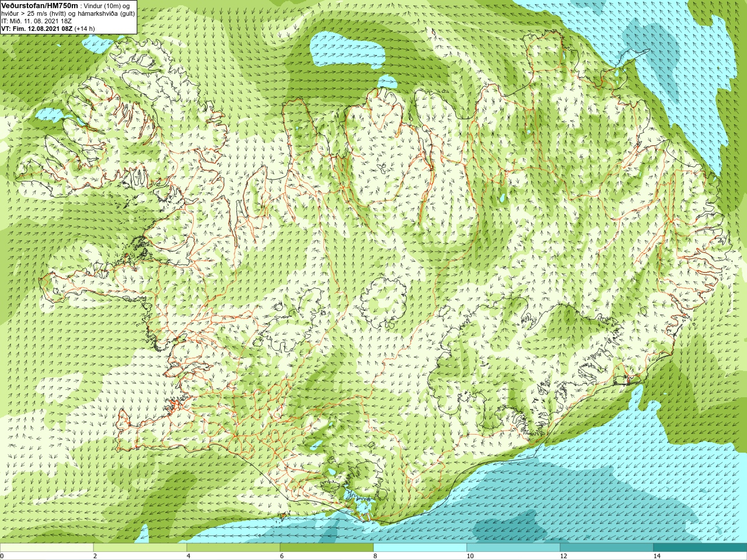The width and height of the screenshot is (747, 560).
Task: Click the palest 0–2 m/s legend swatch
Action: (x=47, y=548)
